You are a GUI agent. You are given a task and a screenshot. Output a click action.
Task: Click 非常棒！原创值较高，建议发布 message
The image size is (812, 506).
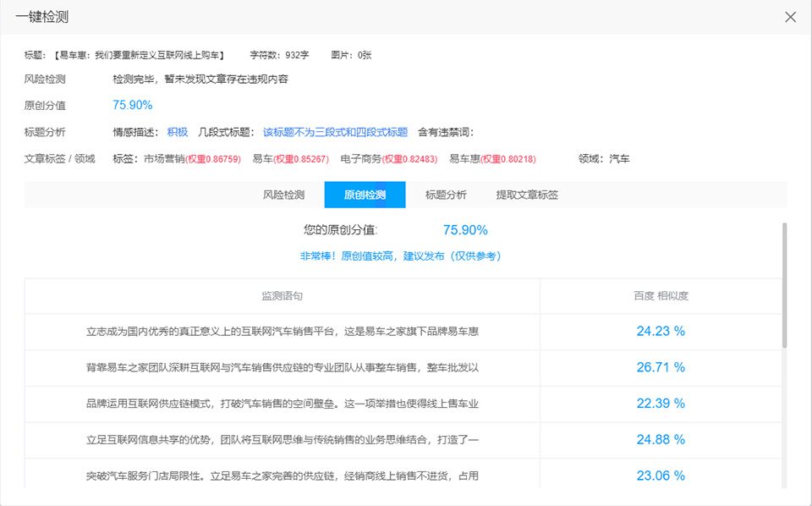pos(400,256)
